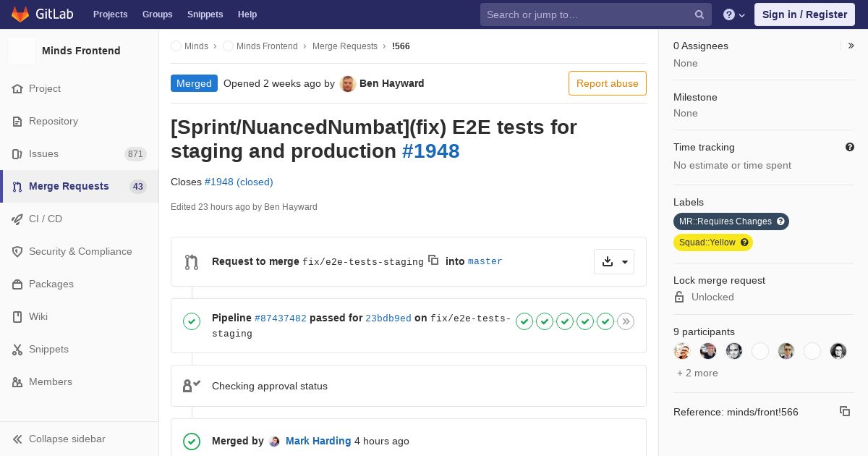Open the download dropdown for the merge request
Screen dimensions: 868x456
pyautogui.click(x=614, y=261)
